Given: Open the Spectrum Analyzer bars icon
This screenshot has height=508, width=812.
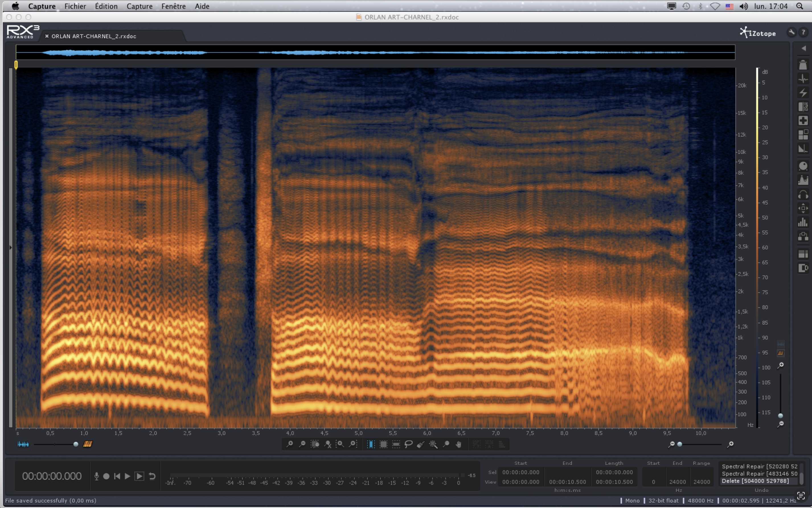Looking at the screenshot, I should click(803, 222).
